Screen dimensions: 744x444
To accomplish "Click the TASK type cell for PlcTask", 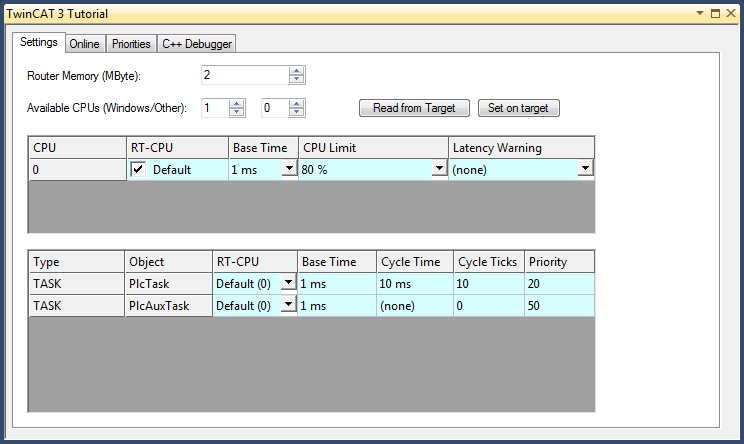I will click(77, 284).
